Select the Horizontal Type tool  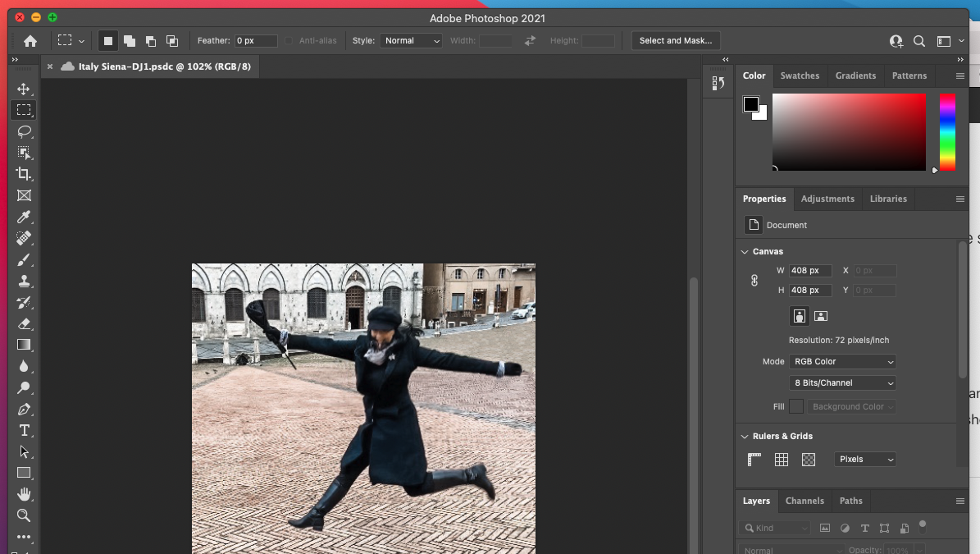24,430
